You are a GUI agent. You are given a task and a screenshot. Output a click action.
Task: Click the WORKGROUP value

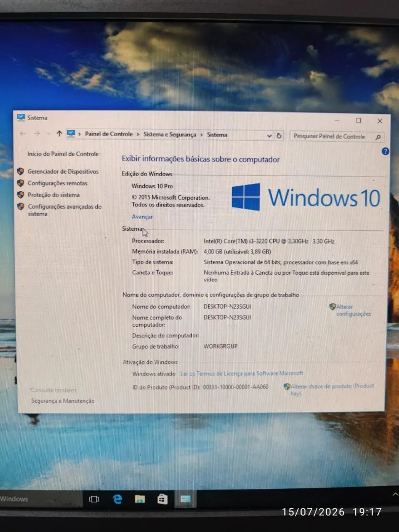point(221,346)
